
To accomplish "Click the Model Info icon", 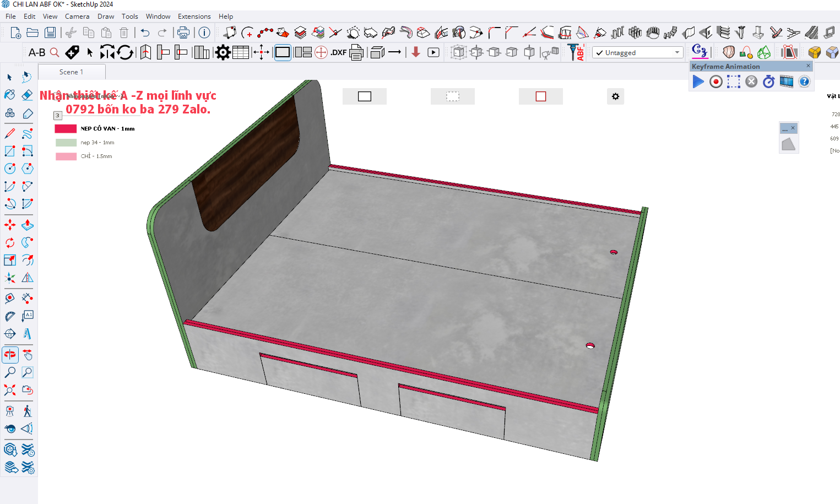I will point(204,32).
